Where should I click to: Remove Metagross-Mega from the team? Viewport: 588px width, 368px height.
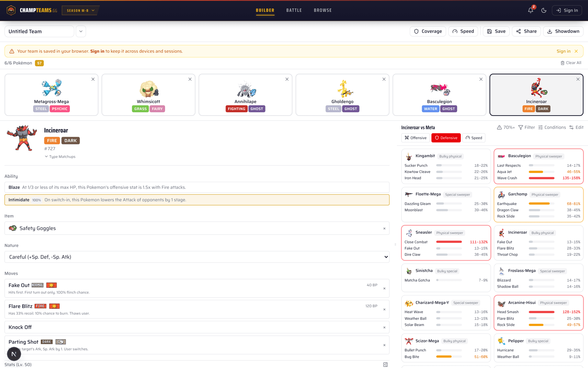(x=93, y=79)
